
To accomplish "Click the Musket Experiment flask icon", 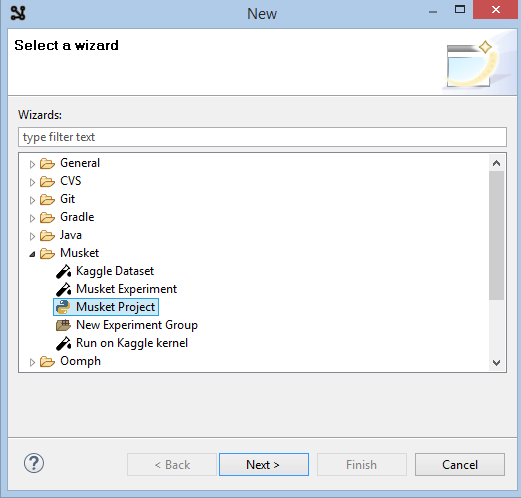I will 63,289.
